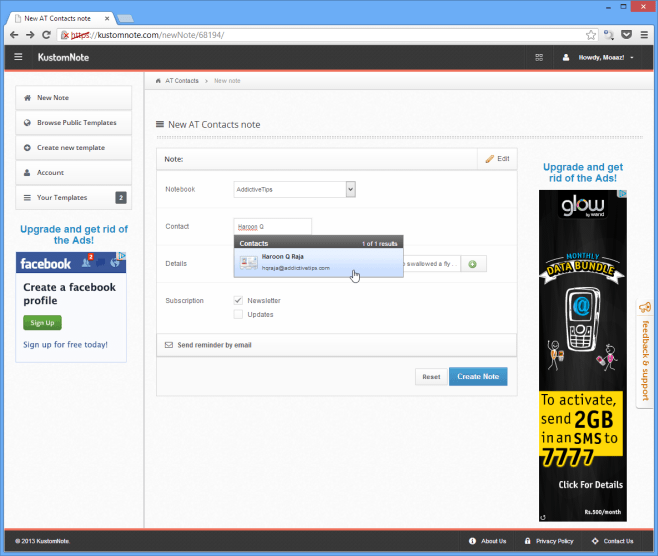Select Your Templates in the sidebar

(62, 198)
